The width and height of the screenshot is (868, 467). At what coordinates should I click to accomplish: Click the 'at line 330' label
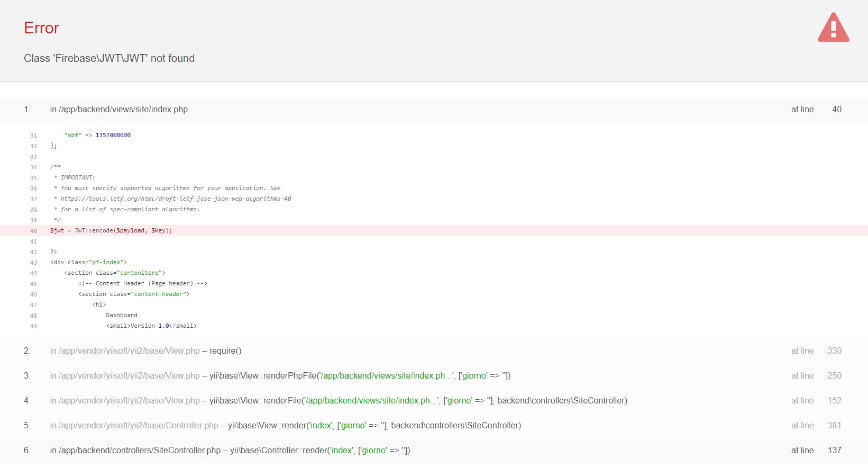pos(816,351)
